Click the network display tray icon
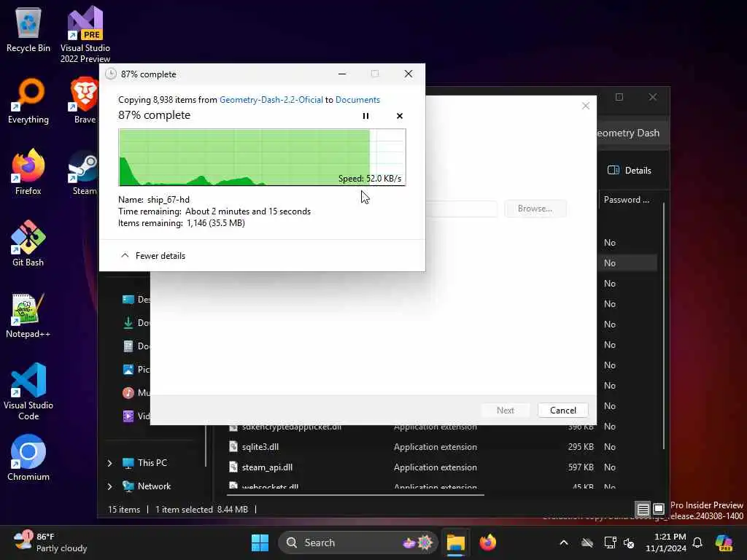 pyautogui.click(x=610, y=542)
